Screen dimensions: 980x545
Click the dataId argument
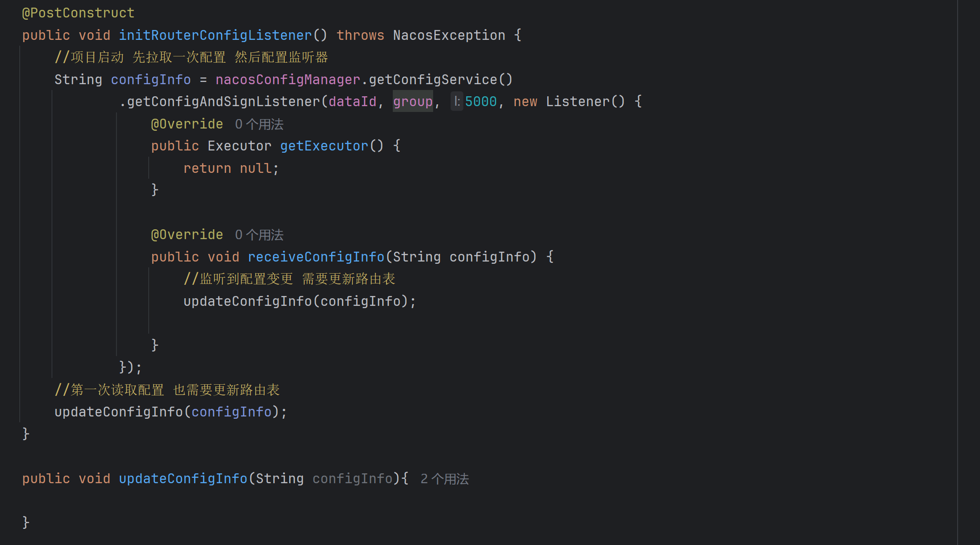pos(352,102)
